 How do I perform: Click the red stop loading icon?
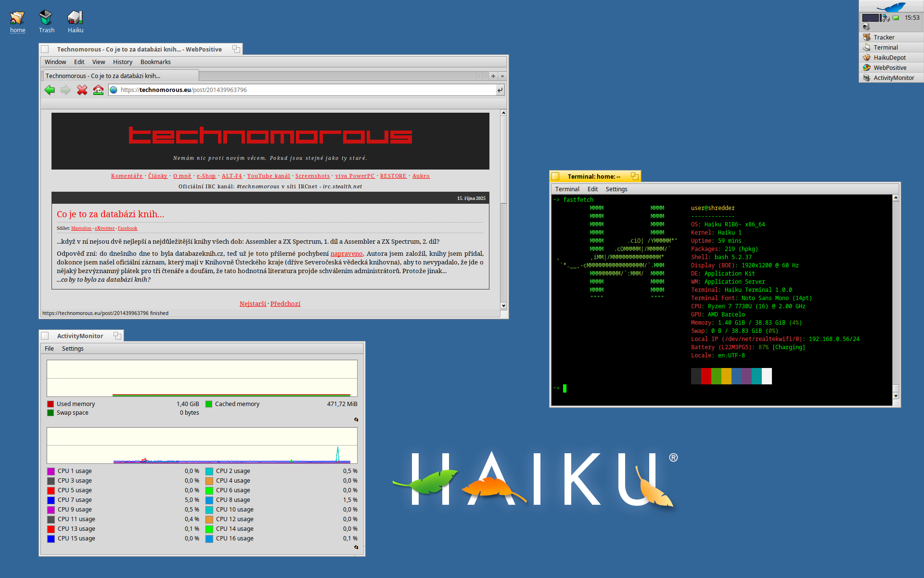coord(82,90)
